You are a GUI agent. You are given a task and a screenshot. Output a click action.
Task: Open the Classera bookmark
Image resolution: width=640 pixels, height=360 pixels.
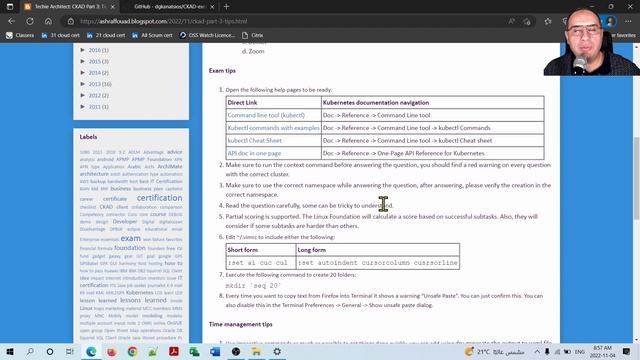(20, 35)
